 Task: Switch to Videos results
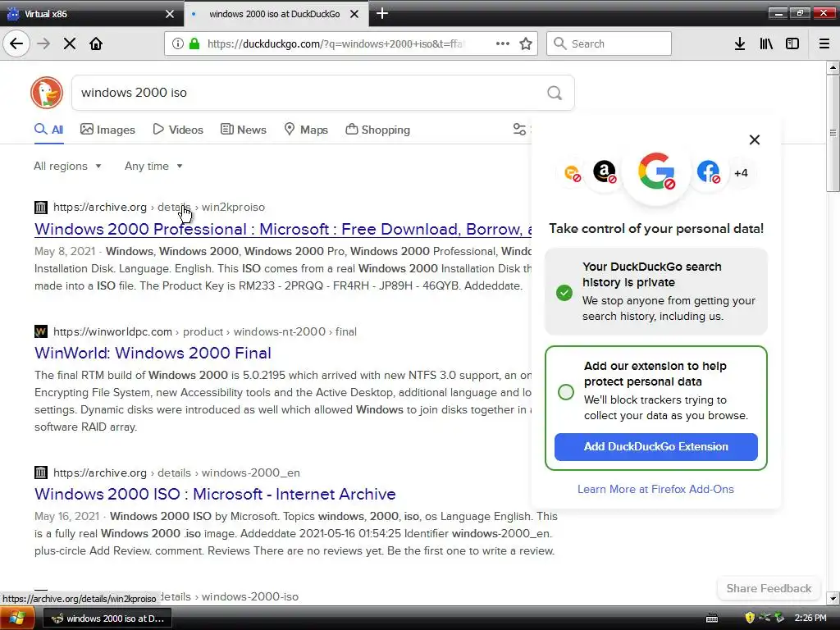[x=178, y=130]
